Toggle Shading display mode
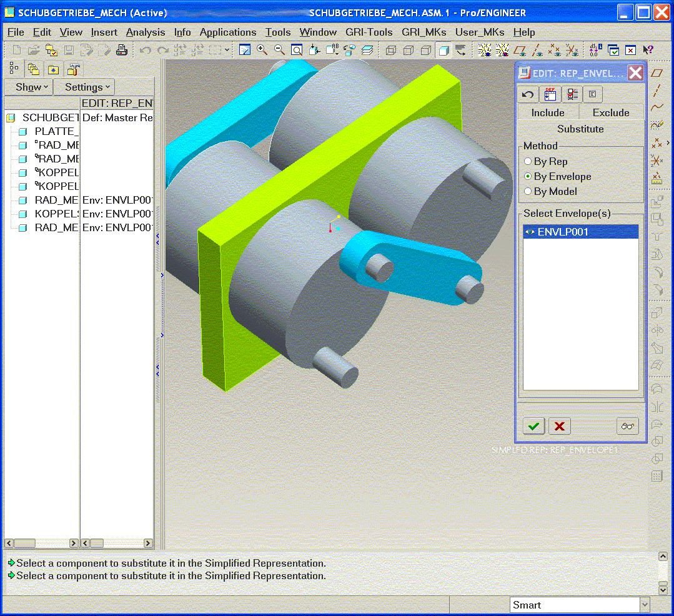 [x=443, y=51]
